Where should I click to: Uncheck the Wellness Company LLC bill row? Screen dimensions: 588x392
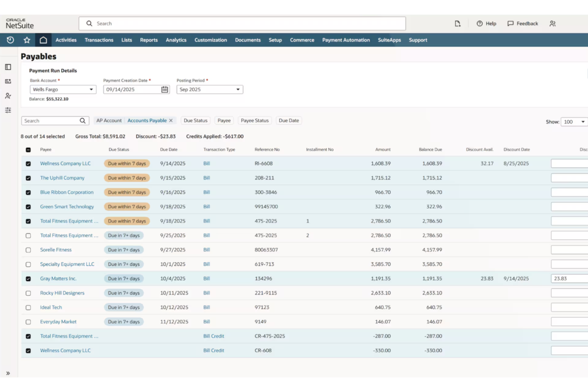[28, 163]
